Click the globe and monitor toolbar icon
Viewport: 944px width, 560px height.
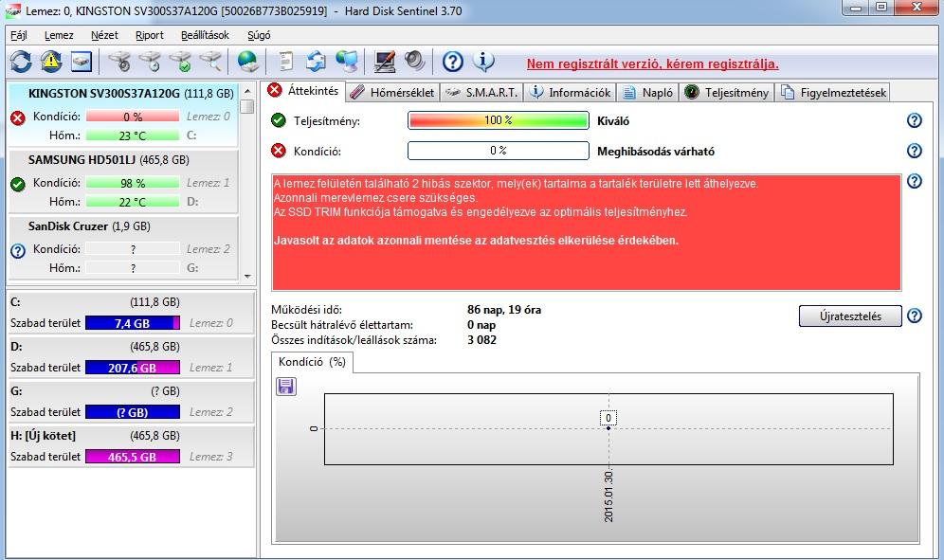click(x=347, y=62)
